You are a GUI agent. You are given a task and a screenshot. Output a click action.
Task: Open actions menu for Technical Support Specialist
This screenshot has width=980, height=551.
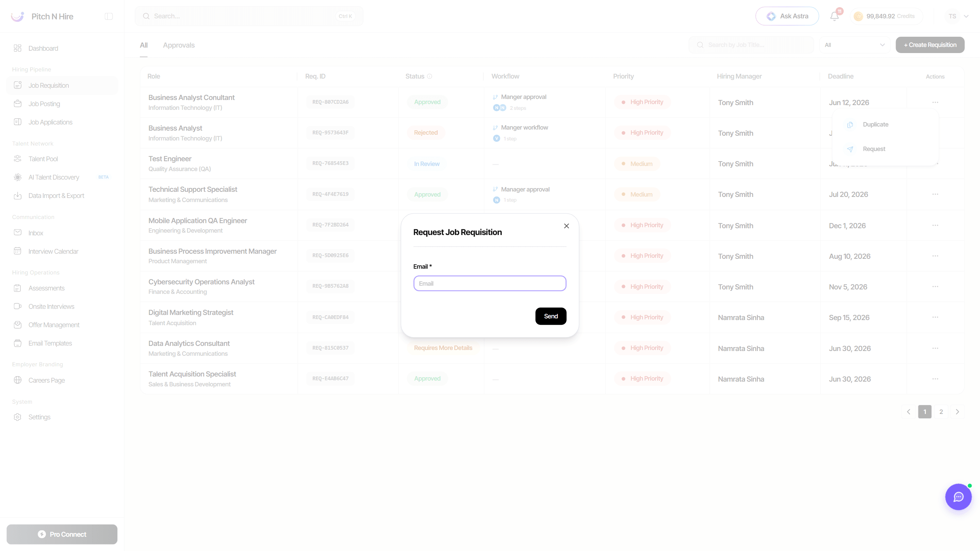point(935,194)
